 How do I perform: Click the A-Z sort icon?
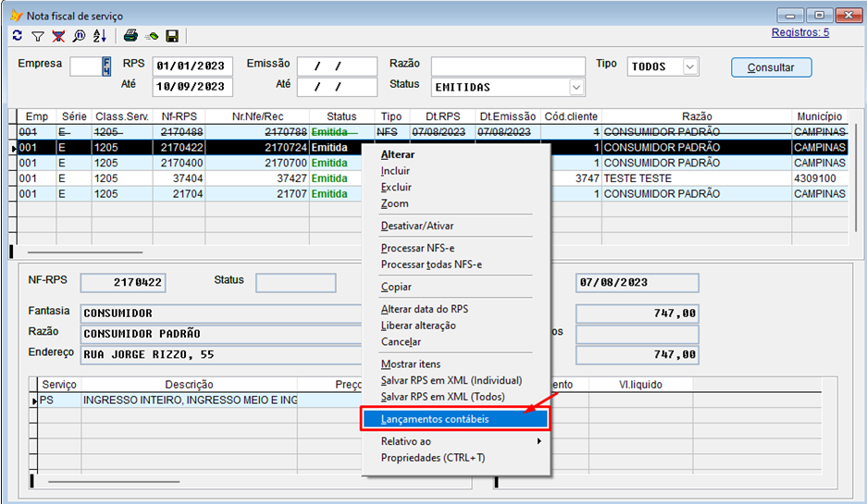[x=99, y=36]
